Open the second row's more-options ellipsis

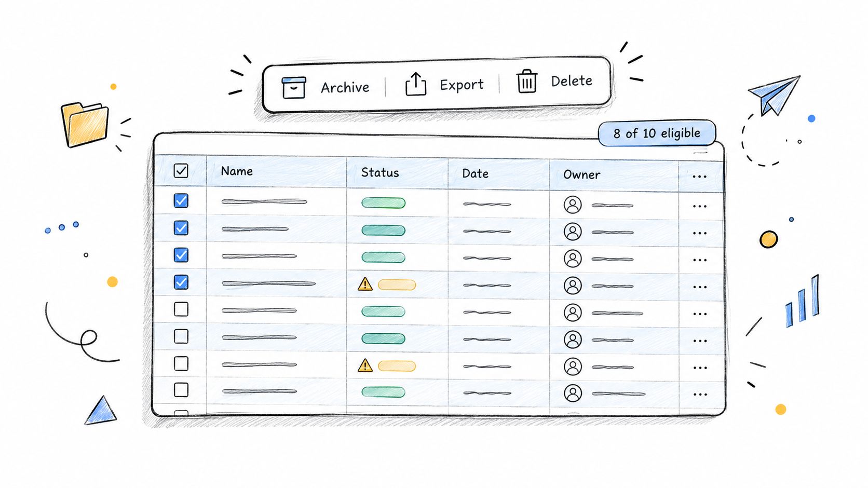pyautogui.click(x=699, y=233)
